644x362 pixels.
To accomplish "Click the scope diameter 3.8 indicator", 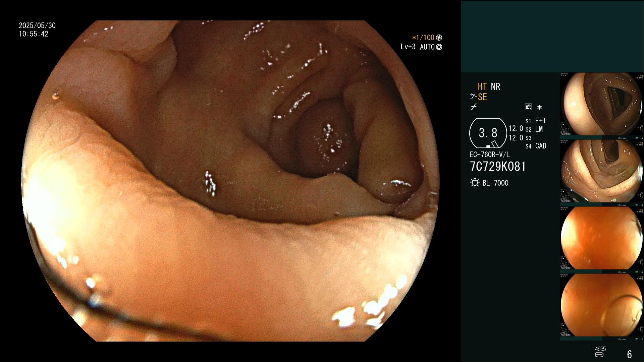I will coord(488,133).
